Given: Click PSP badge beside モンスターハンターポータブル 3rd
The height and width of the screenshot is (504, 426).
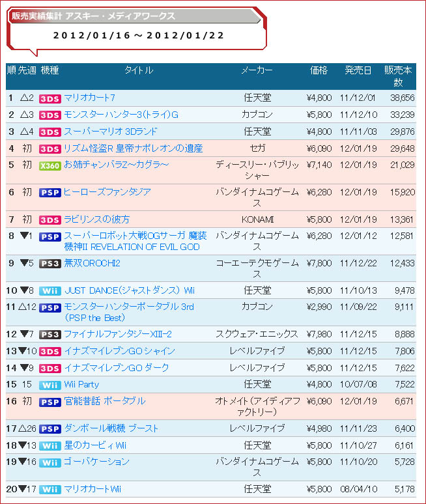Looking at the screenshot, I should pos(50,308).
